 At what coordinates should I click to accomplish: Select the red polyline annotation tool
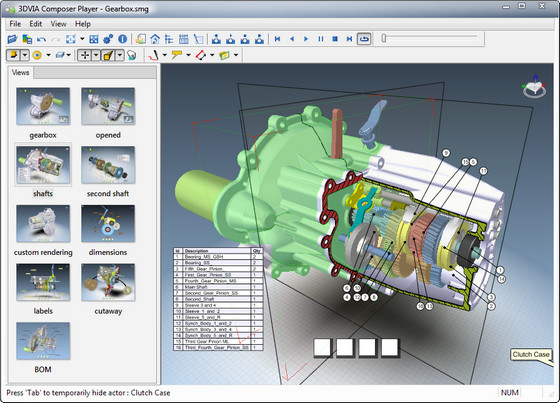(154, 55)
